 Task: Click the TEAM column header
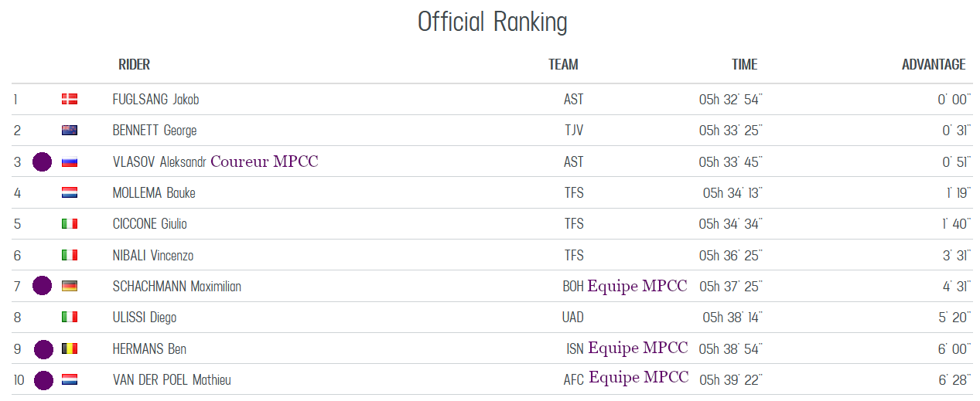coord(563,65)
